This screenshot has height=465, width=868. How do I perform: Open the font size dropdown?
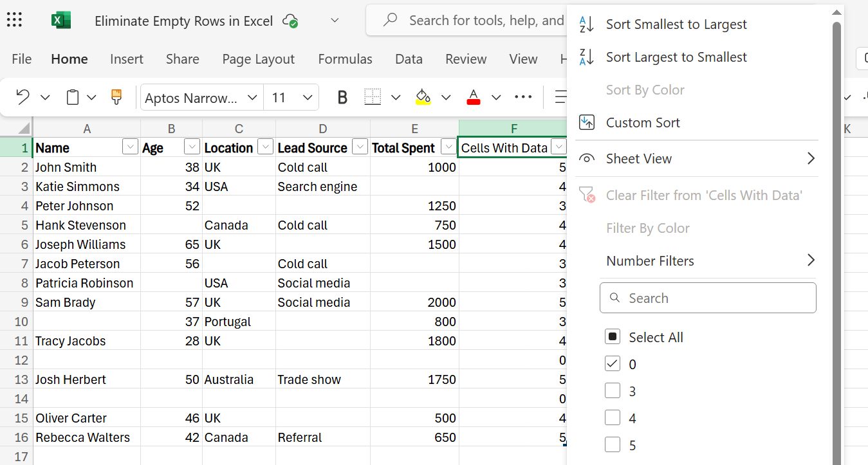(x=307, y=97)
